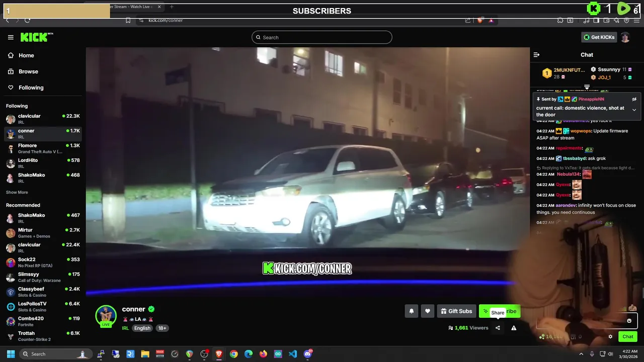
Task: Hide the pinned message with eye icon
Action: coord(634,99)
